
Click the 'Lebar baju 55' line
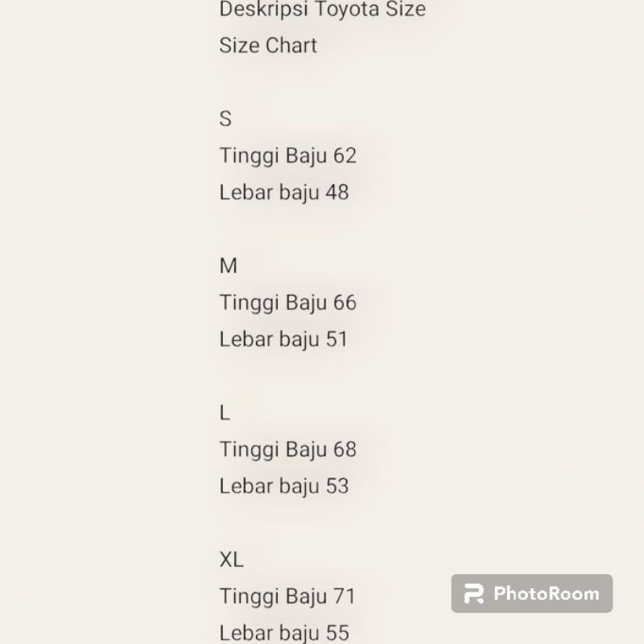point(283,633)
